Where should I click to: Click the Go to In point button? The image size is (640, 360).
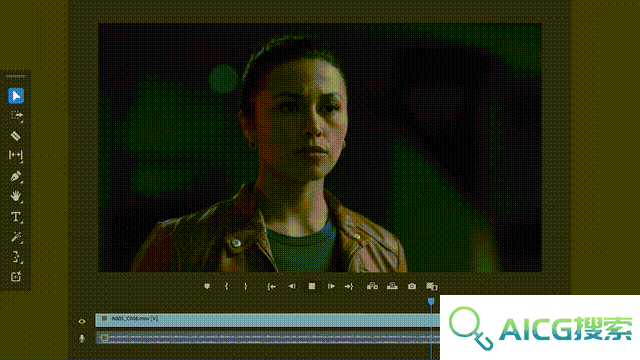point(271,287)
